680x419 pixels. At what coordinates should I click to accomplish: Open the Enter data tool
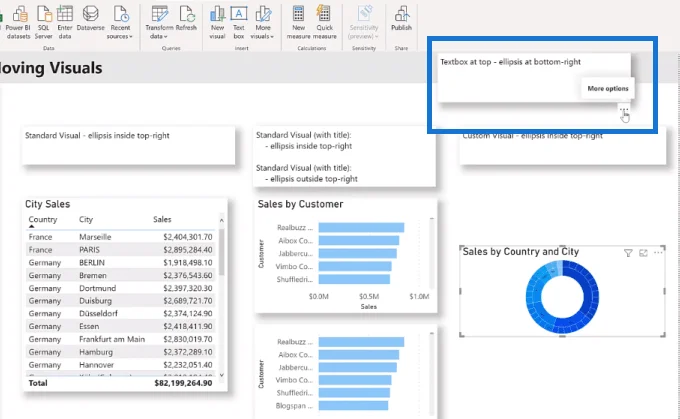[x=65, y=23]
